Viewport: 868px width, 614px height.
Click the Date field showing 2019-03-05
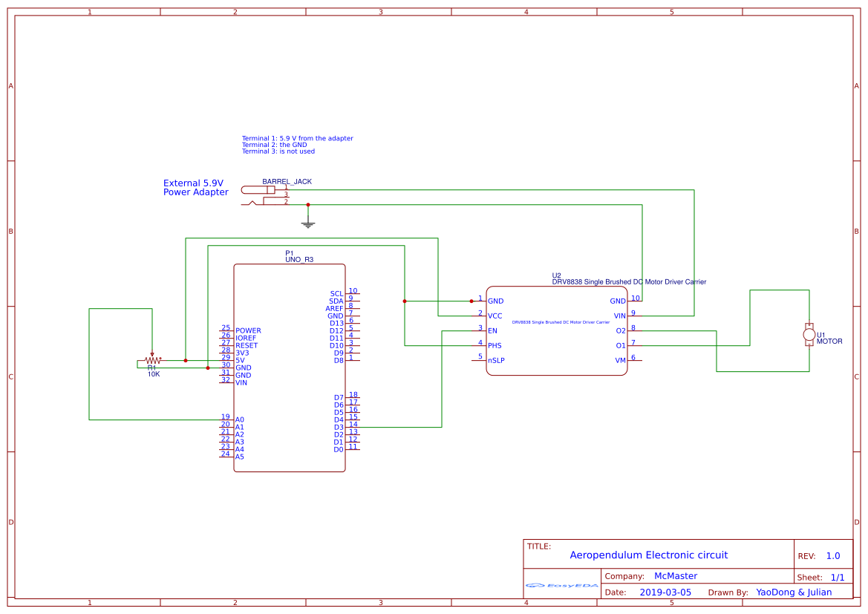pos(667,592)
